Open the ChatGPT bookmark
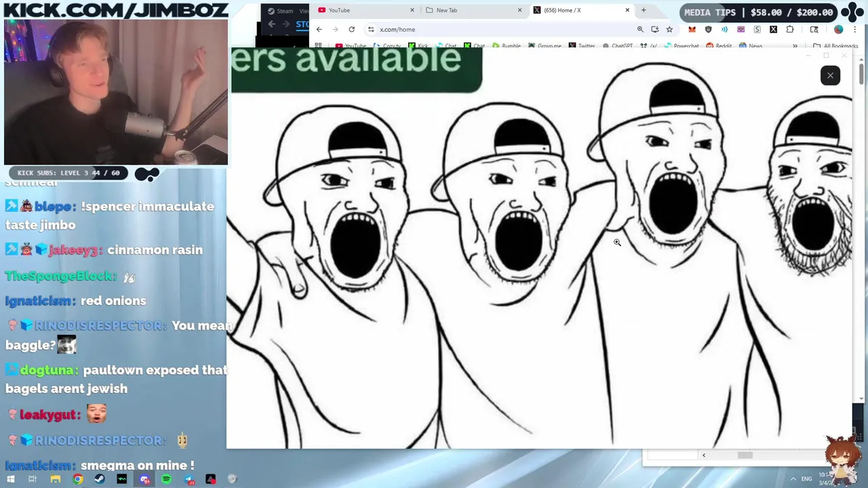The height and width of the screenshot is (488, 868). point(617,46)
